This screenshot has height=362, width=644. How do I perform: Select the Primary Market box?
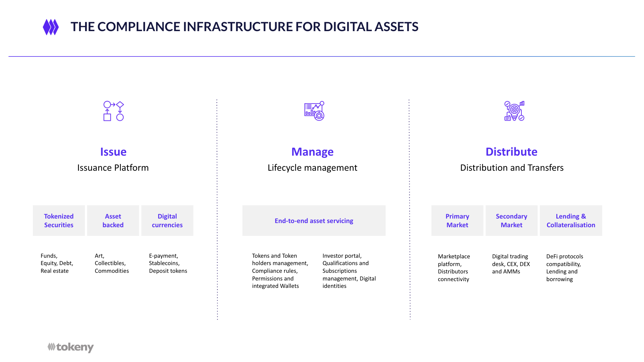457,221
